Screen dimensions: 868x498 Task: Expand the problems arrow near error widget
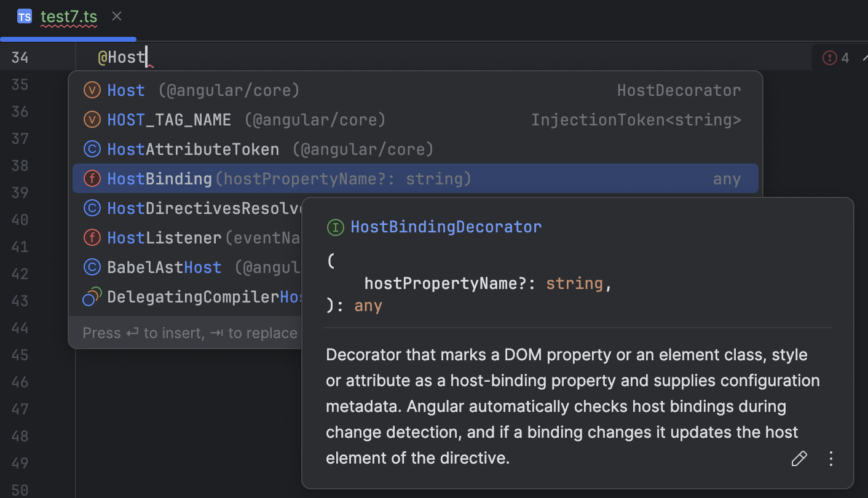pyautogui.click(x=864, y=57)
